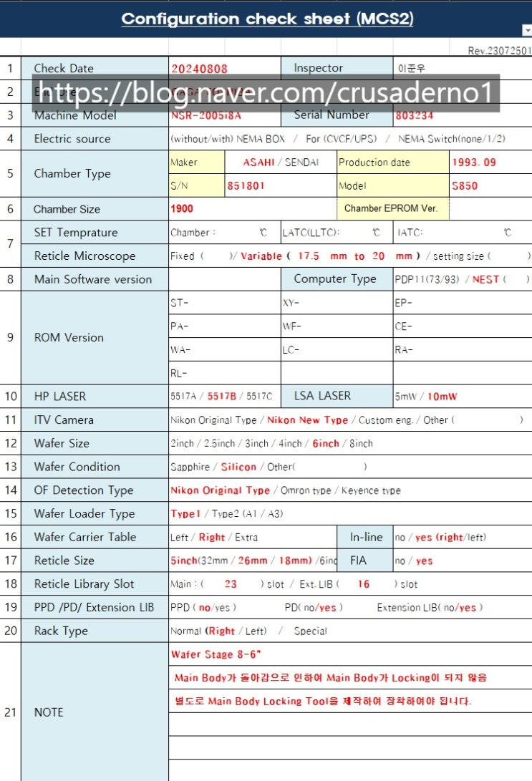Click the Reticle Microscope label cell

coord(95,256)
